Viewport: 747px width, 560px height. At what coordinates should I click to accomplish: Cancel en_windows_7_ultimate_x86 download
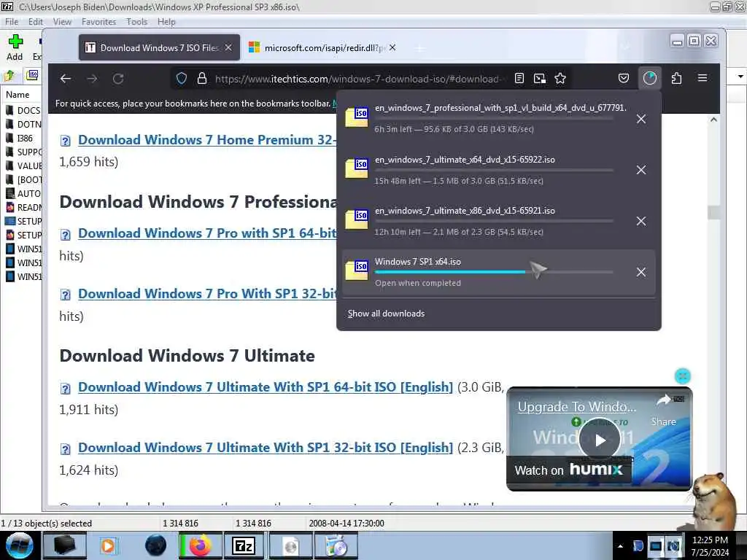[x=641, y=221]
